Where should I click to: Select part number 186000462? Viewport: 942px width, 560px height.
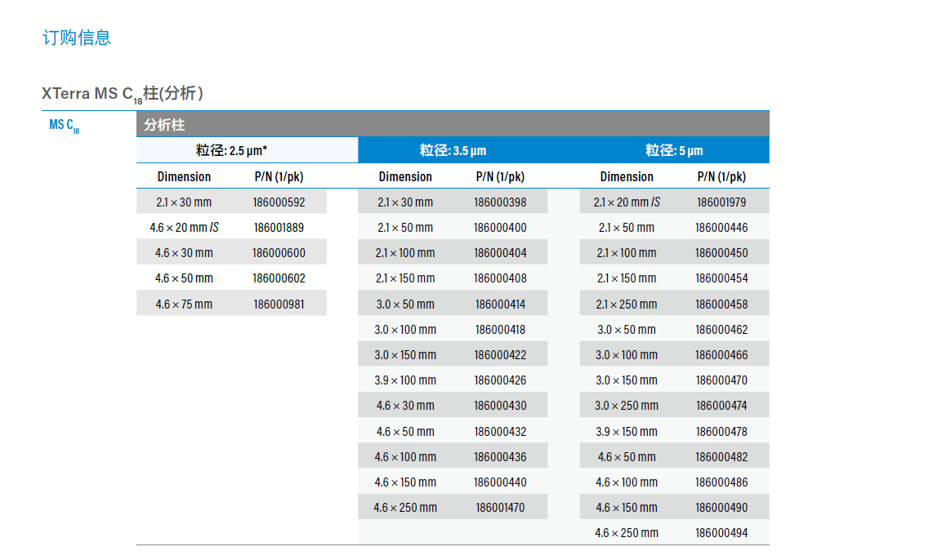721,330
